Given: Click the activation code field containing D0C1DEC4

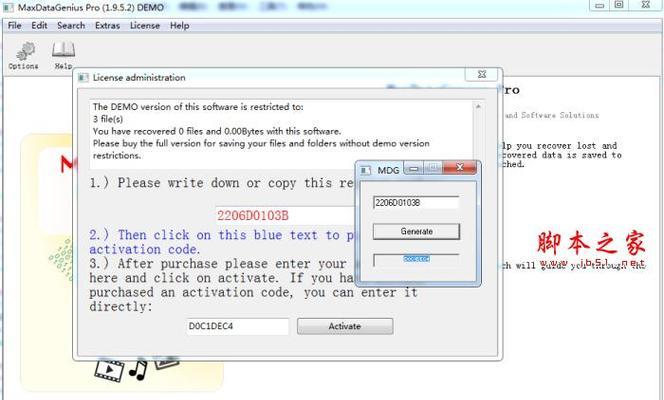Looking at the screenshot, I should [x=238, y=326].
